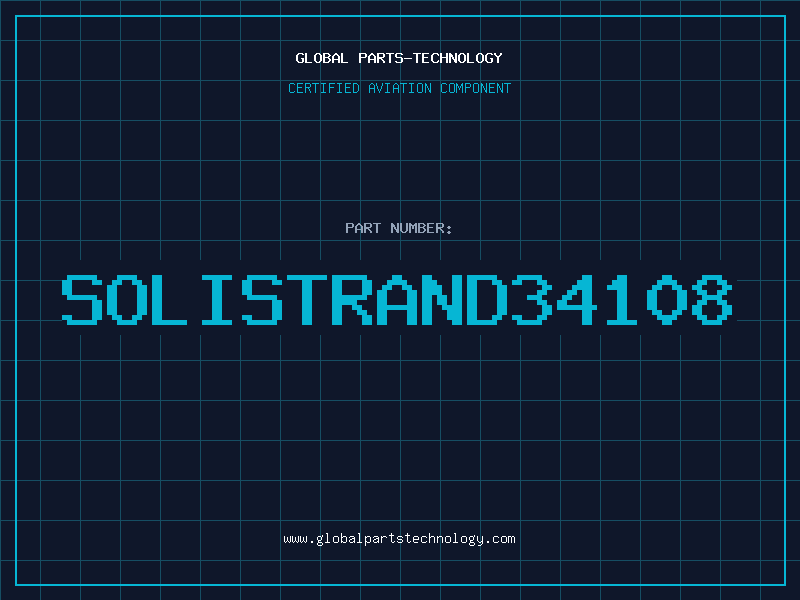The width and height of the screenshot is (800, 600).
Task: Select the part number SOLISTRAND34108
Action: click(x=397, y=300)
